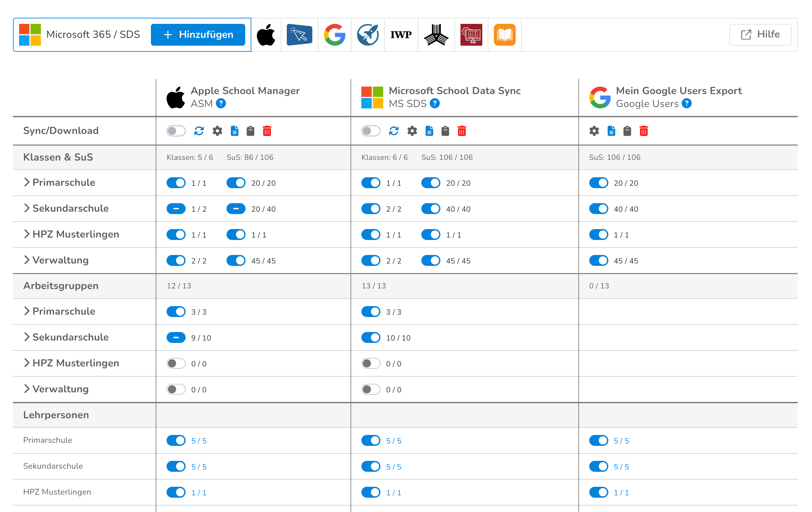This screenshot has height=512, width=812.
Task: Select the Google tab icon in top bar
Action: pos(334,35)
